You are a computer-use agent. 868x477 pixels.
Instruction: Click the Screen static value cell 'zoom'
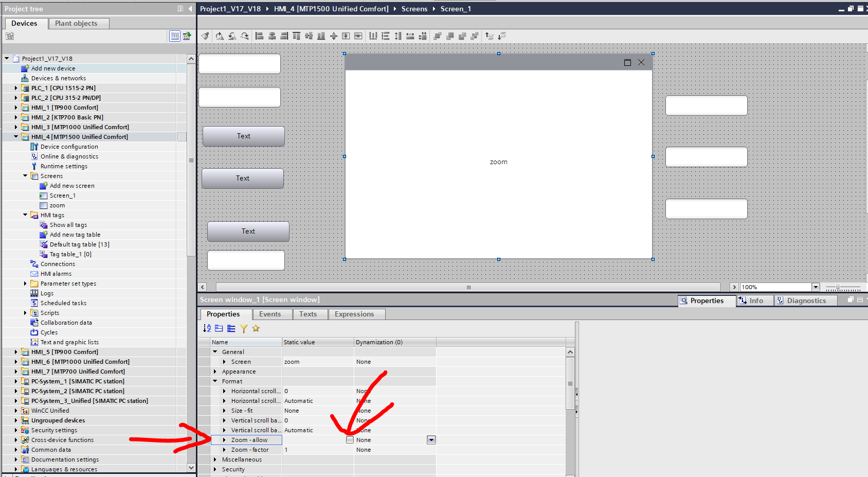pyautogui.click(x=318, y=362)
